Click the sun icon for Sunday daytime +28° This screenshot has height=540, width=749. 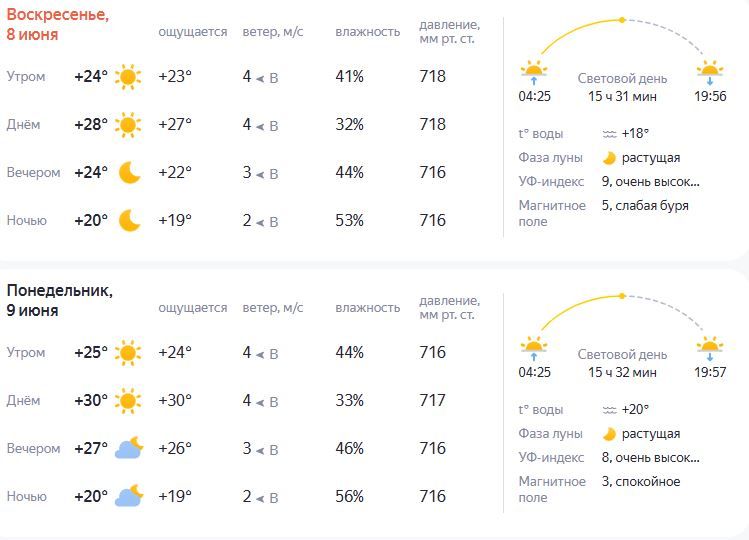pyautogui.click(x=128, y=125)
